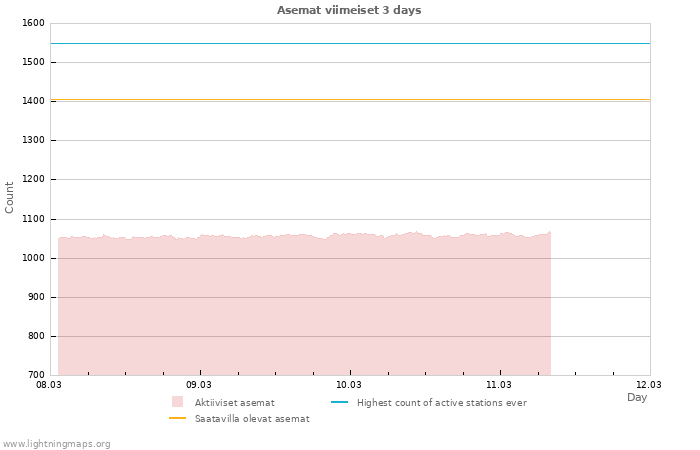This screenshot has width=700, height=450.
Task: Click the 'Count' y-axis label
Action: [10, 197]
